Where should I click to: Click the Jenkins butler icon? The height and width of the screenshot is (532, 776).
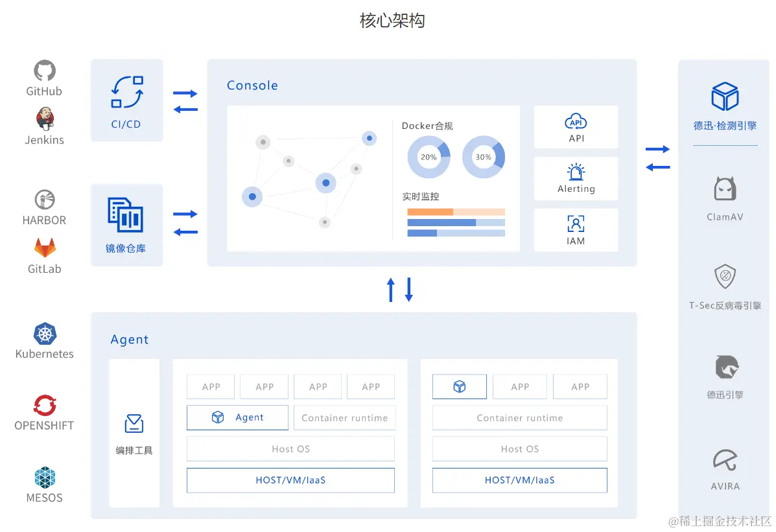point(45,119)
